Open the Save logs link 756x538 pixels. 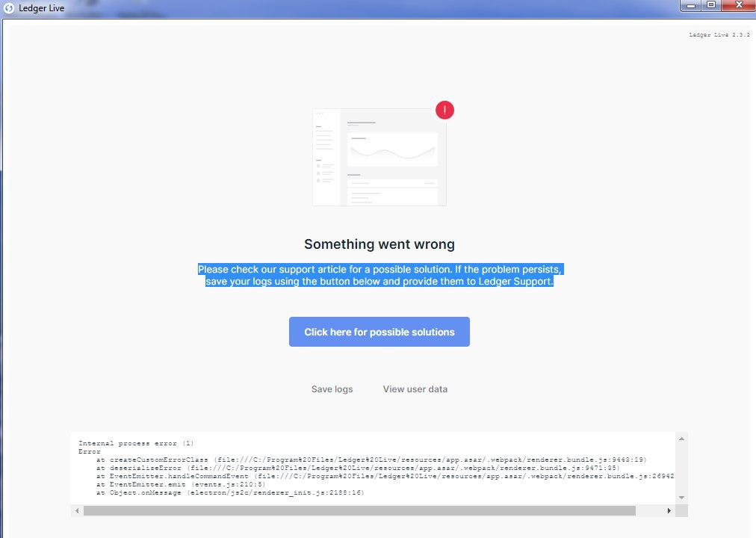[x=332, y=389]
